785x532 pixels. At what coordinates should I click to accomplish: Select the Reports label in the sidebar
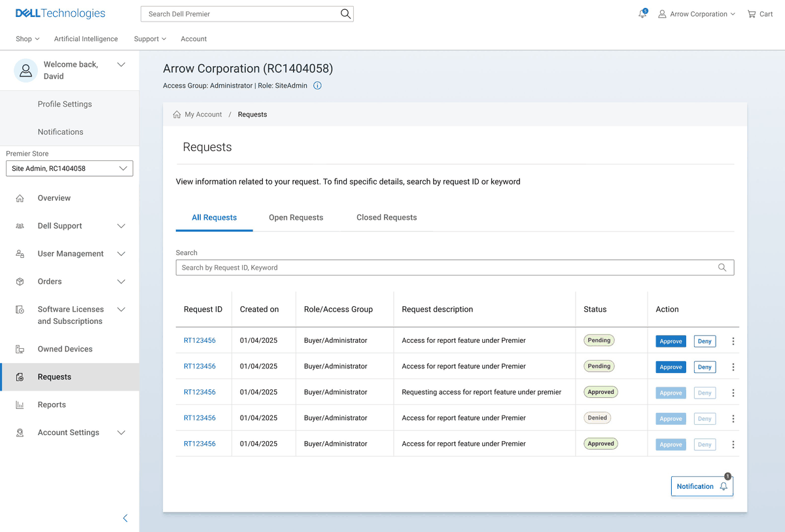click(52, 405)
